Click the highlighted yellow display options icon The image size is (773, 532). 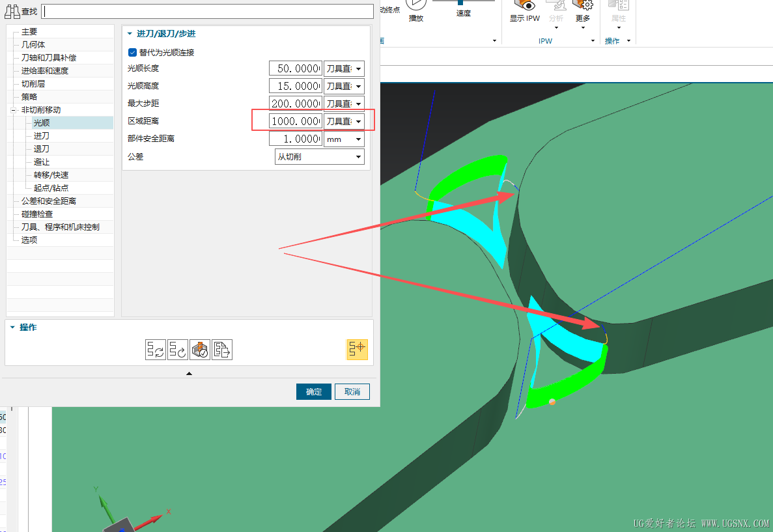point(357,349)
